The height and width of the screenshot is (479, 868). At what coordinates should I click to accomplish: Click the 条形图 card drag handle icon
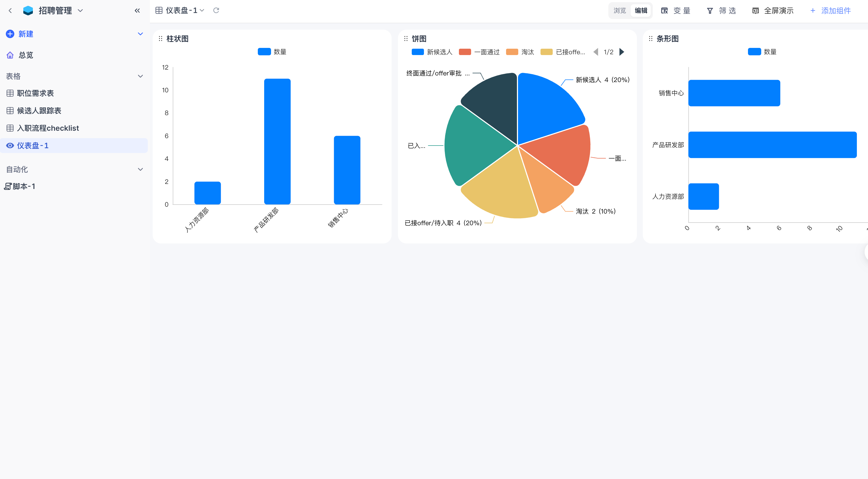click(x=650, y=39)
